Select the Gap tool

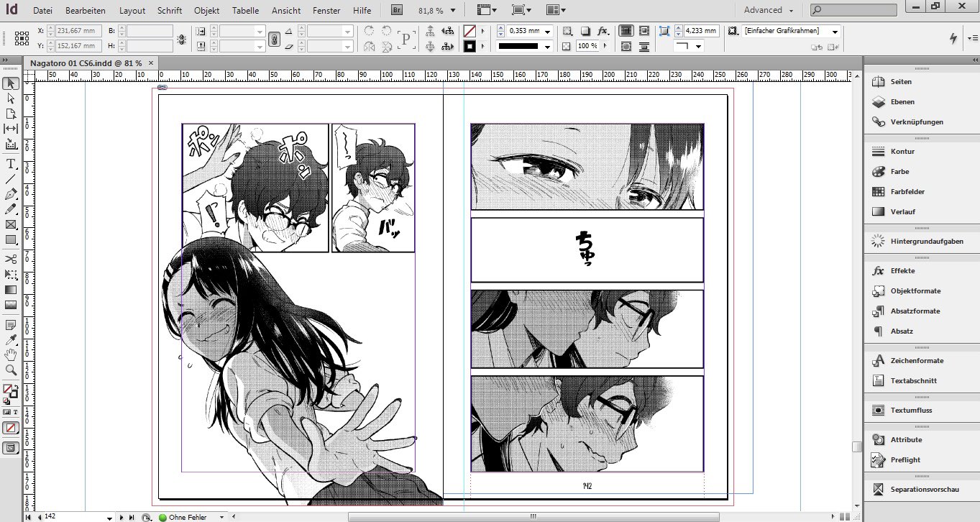[x=11, y=129]
